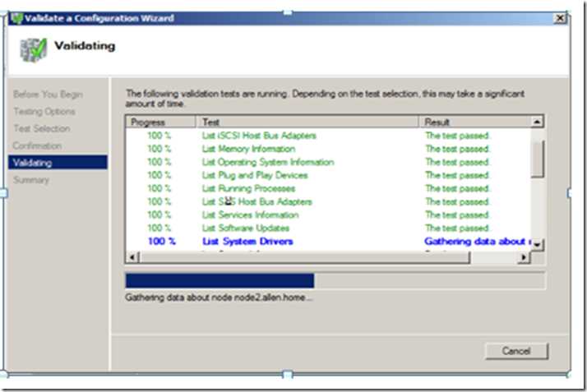This screenshot has height=392, width=587.
Task: Close the Validate a Configuration Wizard window
Action: (560, 18)
